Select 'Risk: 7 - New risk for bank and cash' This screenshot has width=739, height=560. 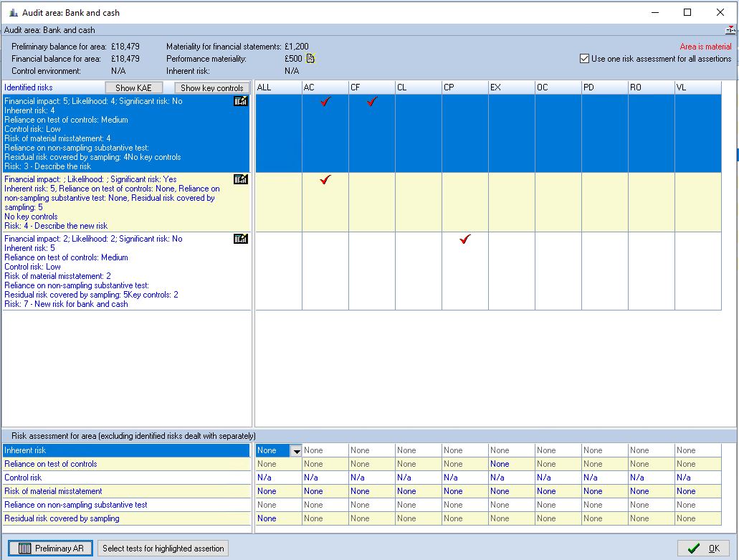66,304
